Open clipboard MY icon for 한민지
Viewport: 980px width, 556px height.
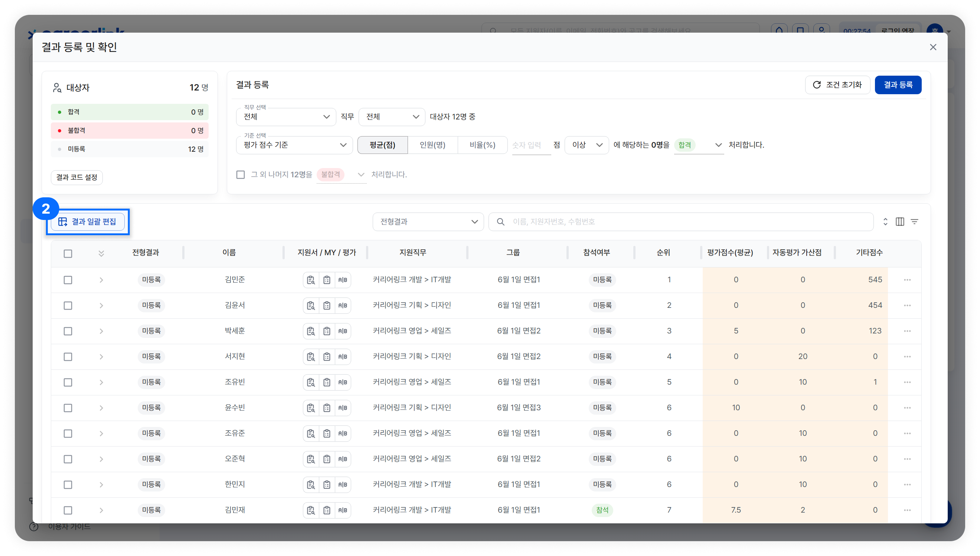pyautogui.click(x=327, y=484)
